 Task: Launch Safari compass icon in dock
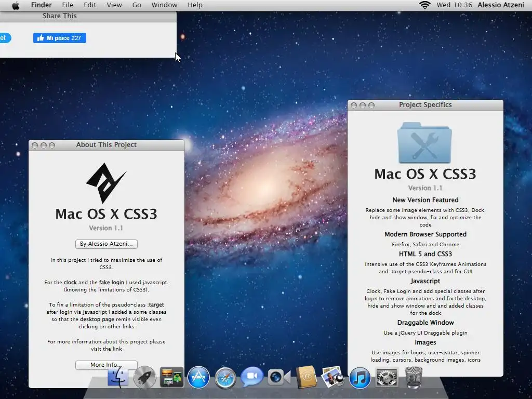coord(225,378)
